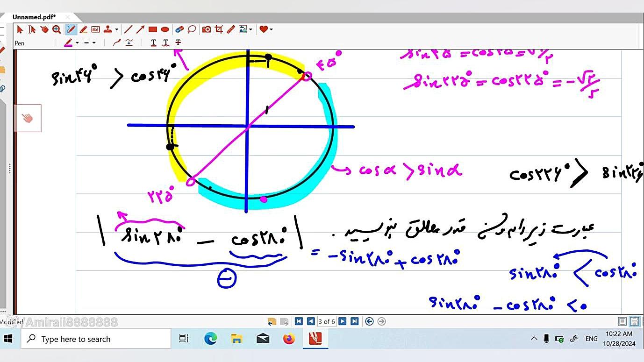
Task: Pick the Zoom magnifier tool
Action: 57,29
